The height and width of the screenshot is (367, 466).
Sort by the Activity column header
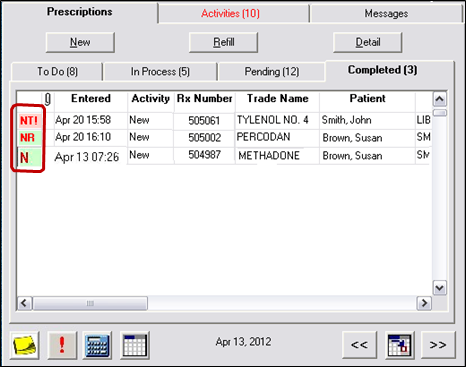pos(151,99)
